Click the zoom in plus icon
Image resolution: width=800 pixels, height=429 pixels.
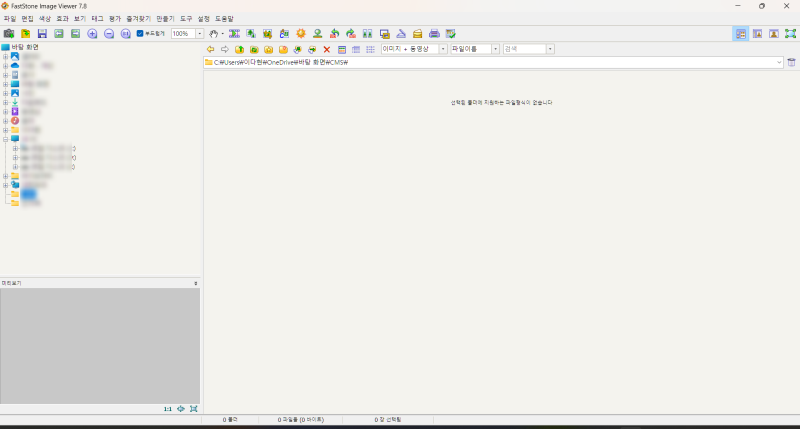92,34
